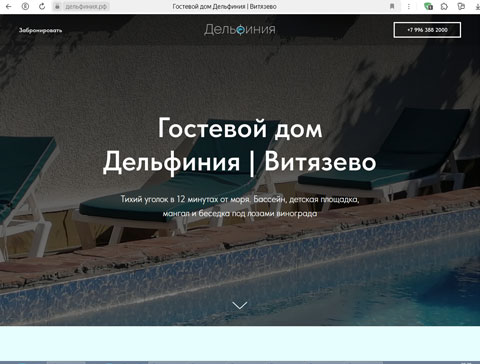Viewport: 480px width, 364px height.
Task: Go back with the browser back arrow
Action: 9,6
